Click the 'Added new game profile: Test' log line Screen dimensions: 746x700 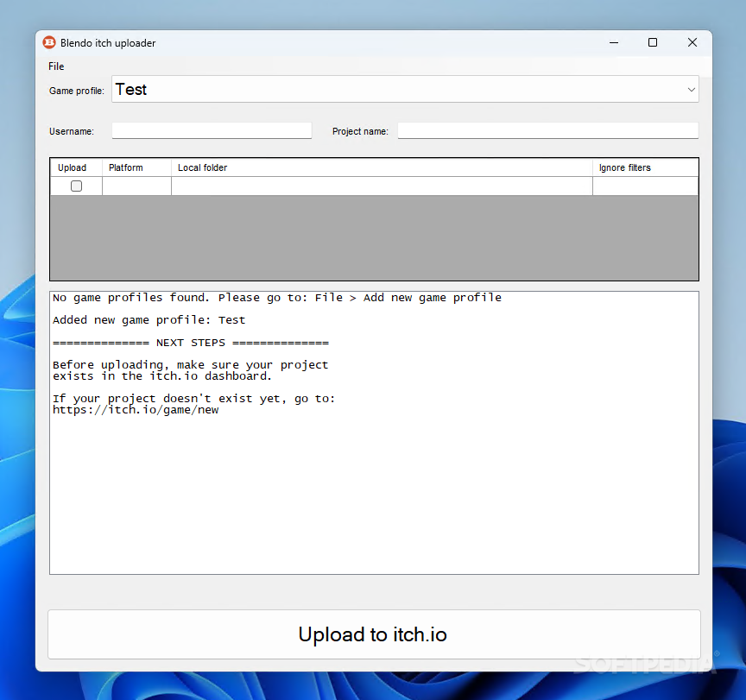tap(149, 320)
